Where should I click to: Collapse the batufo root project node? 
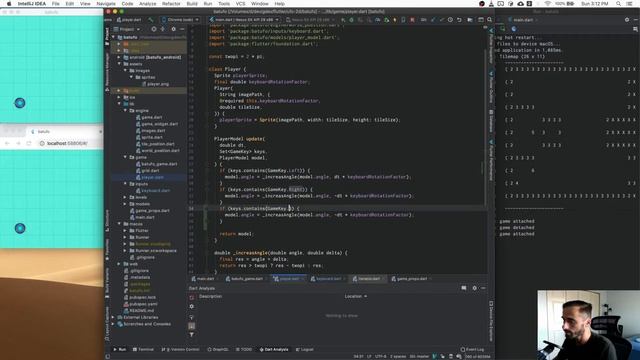(x=114, y=37)
